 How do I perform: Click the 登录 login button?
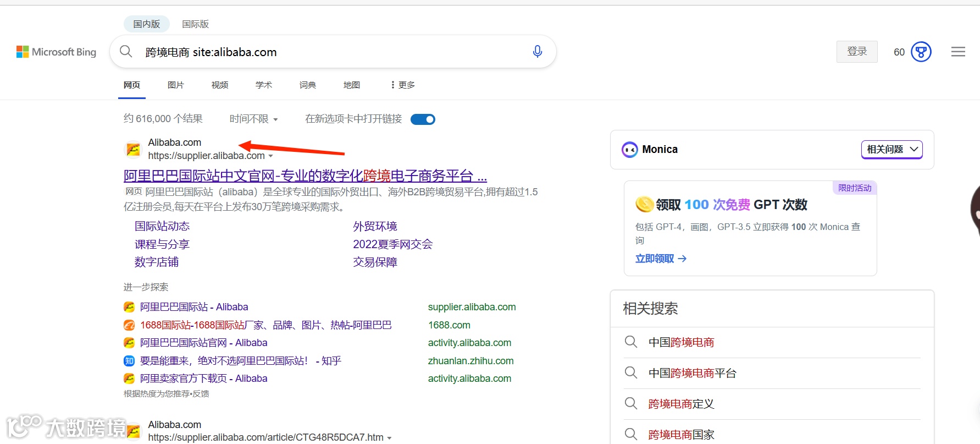[857, 52]
